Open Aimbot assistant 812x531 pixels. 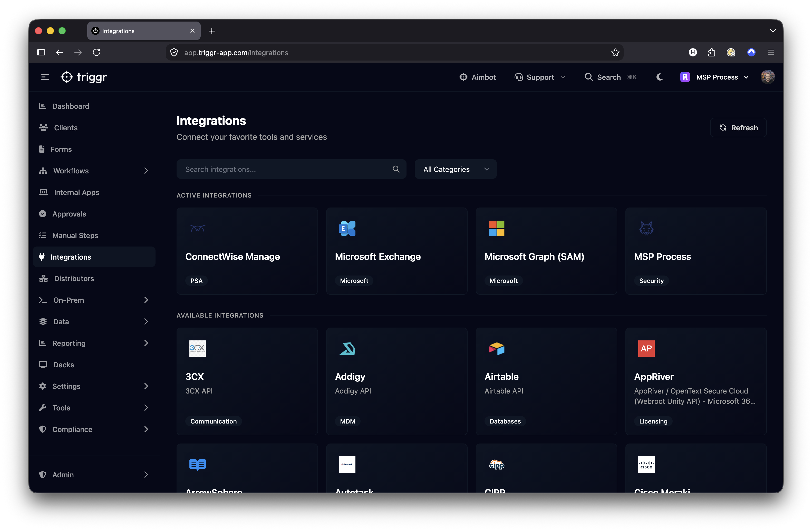pyautogui.click(x=477, y=77)
